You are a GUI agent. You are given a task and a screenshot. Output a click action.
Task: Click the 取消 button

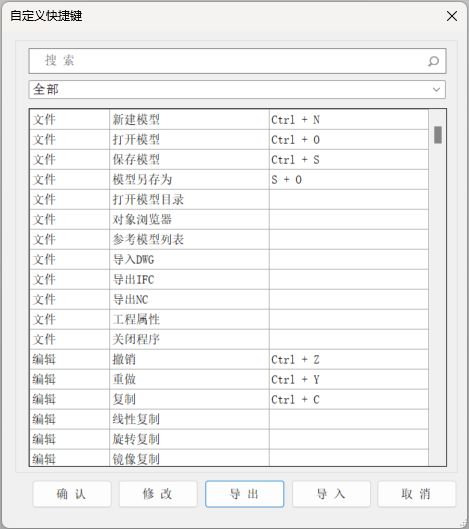417,494
